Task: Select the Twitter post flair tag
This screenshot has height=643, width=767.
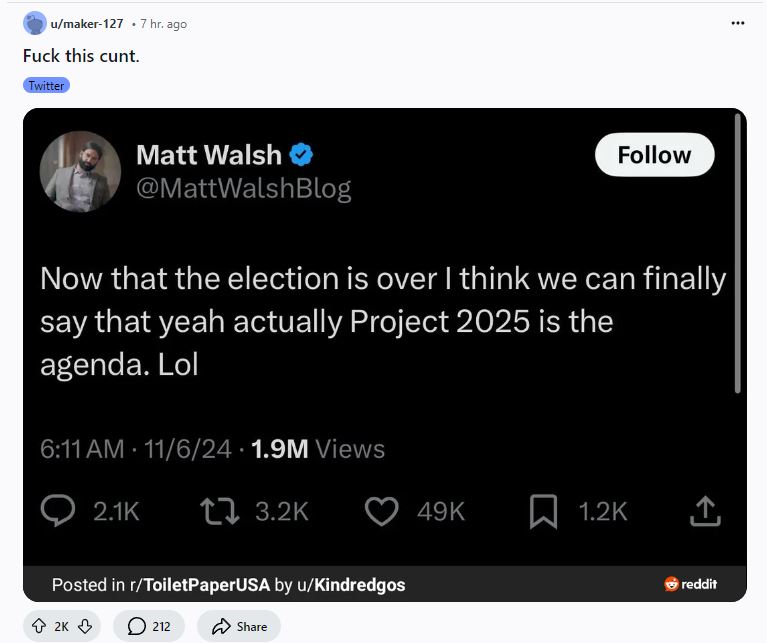Action: pos(46,85)
